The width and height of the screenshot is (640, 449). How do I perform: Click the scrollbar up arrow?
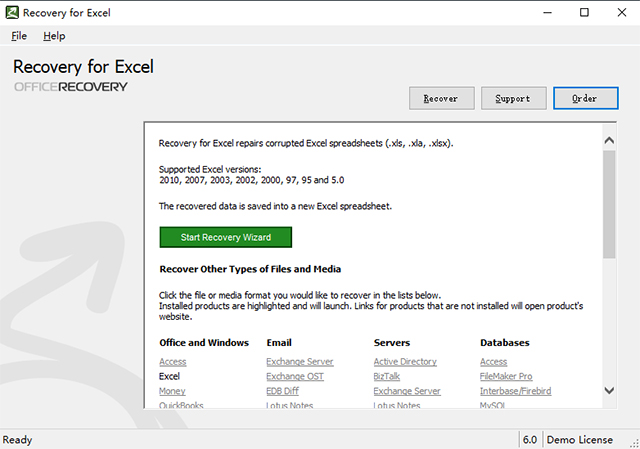[609, 140]
